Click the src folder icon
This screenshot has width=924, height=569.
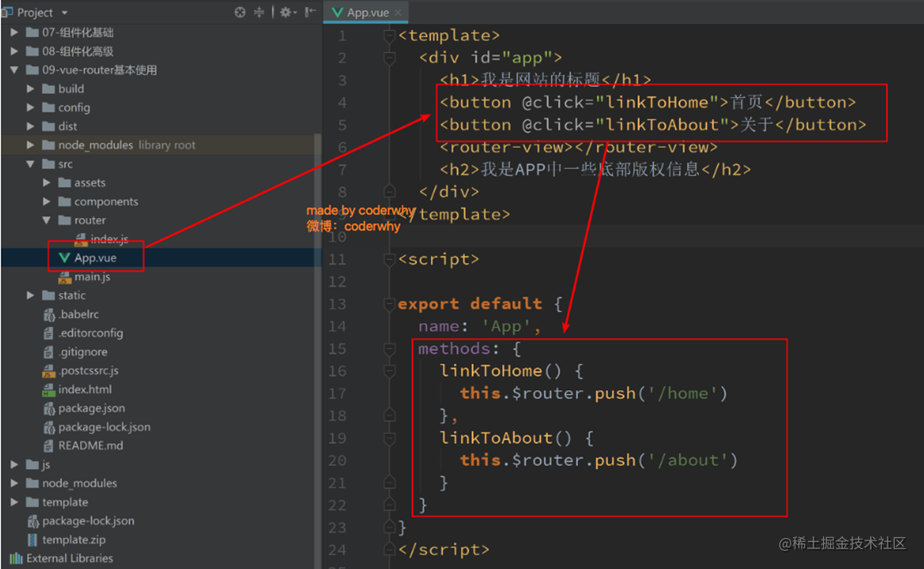pos(49,164)
